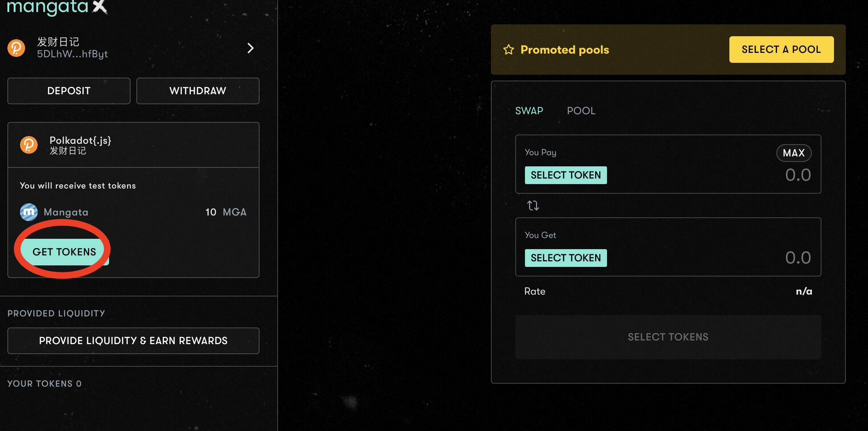Switch to the POOL tab

[581, 111]
